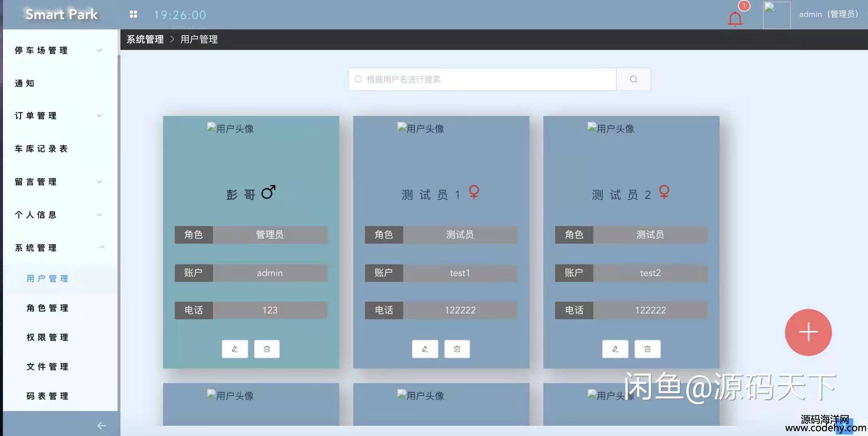
Task: Click the grid menu icon beside Smart Park
Action: (133, 15)
